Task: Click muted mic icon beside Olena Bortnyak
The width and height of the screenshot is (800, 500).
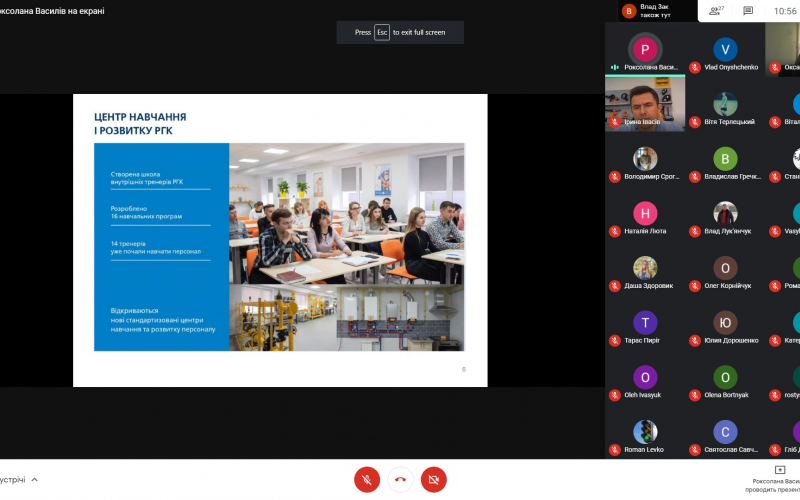Action: [694, 395]
